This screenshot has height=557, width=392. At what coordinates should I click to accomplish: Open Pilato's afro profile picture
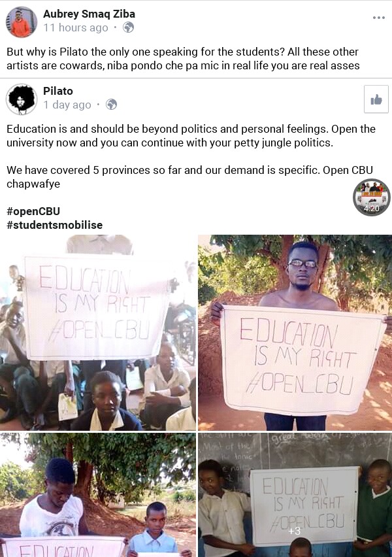[x=22, y=99]
